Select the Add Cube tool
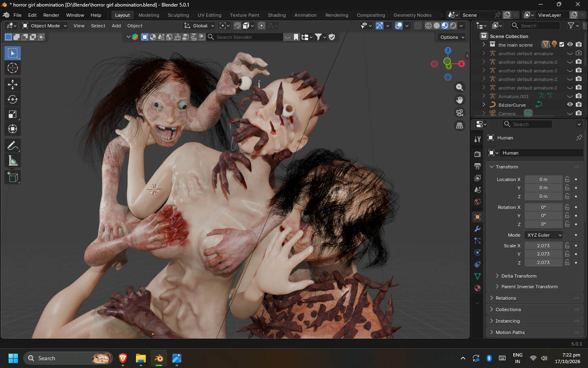 [x=13, y=177]
